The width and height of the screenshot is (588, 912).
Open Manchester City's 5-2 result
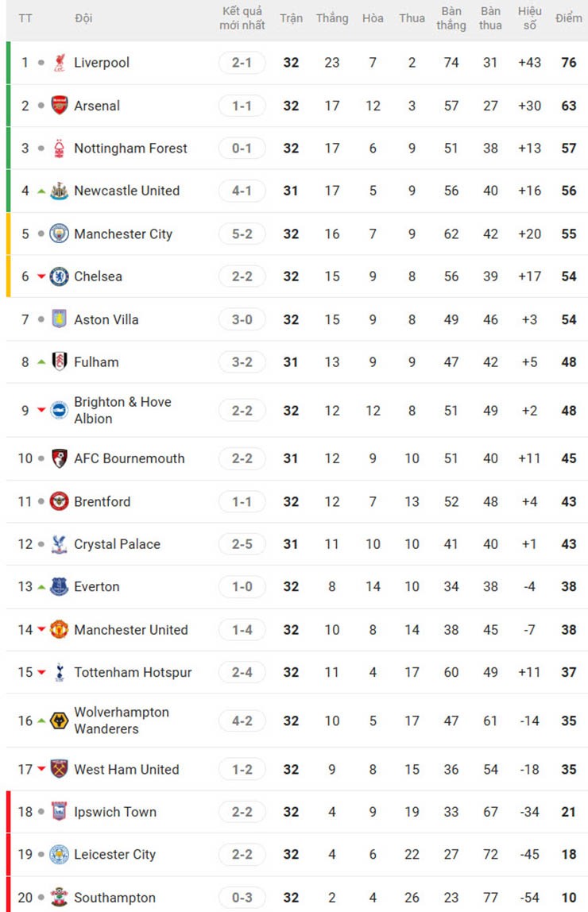click(x=242, y=234)
